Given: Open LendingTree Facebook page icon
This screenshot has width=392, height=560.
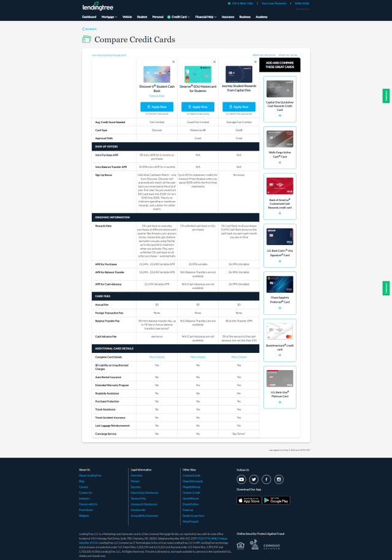Looking at the screenshot, I should click(x=266, y=479).
